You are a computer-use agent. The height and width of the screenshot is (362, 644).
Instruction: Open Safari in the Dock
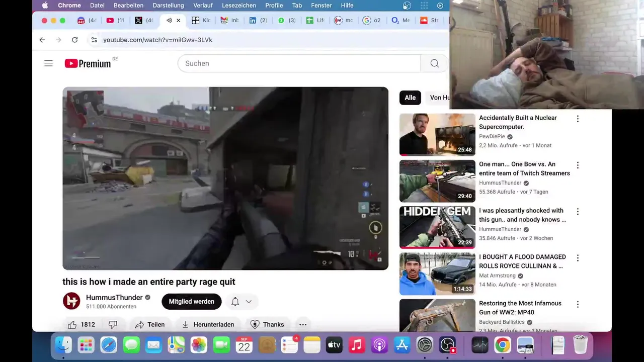click(x=109, y=345)
